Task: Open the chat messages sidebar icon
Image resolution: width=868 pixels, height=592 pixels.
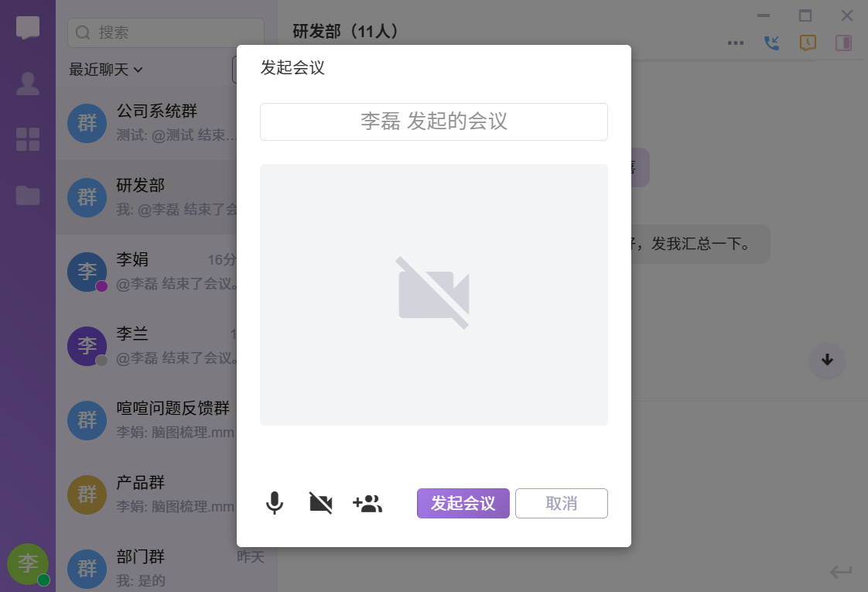Action: (28, 29)
